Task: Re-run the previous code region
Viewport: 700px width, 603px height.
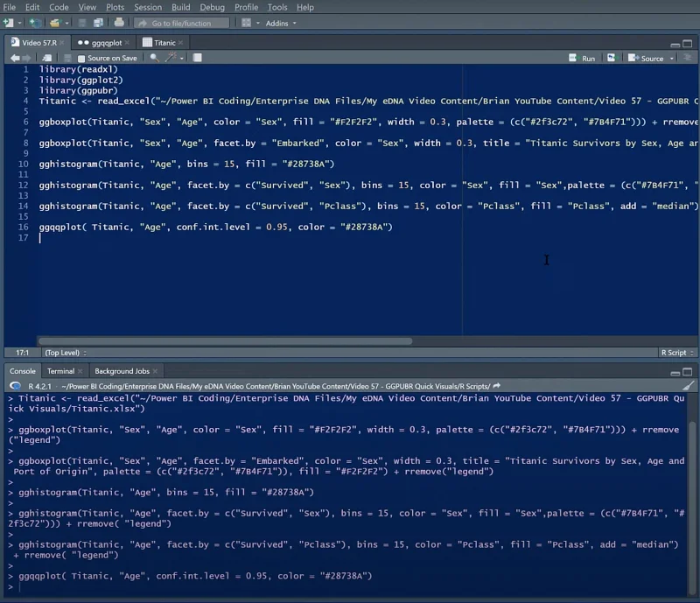Action: pyautogui.click(x=612, y=58)
